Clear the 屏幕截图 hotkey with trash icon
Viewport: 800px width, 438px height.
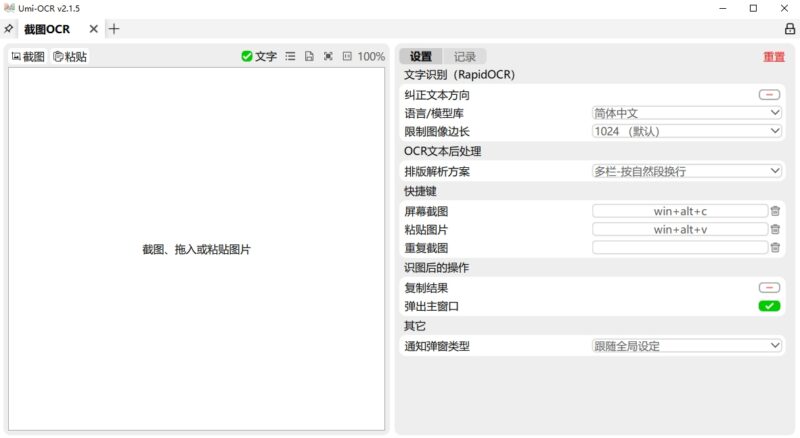(x=775, y=211)
